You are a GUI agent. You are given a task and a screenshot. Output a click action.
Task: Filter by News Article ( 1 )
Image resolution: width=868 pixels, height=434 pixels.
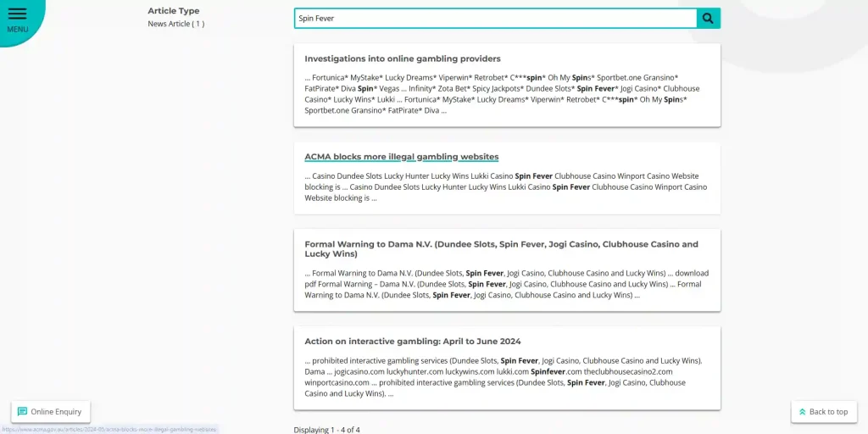click(176, 24)
